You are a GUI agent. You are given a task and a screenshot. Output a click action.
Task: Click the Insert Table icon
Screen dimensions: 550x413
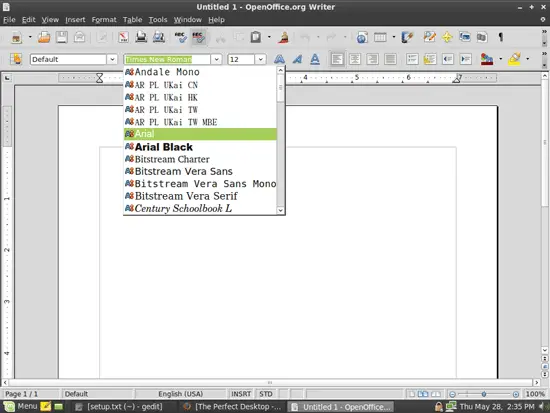click(380, 37)
